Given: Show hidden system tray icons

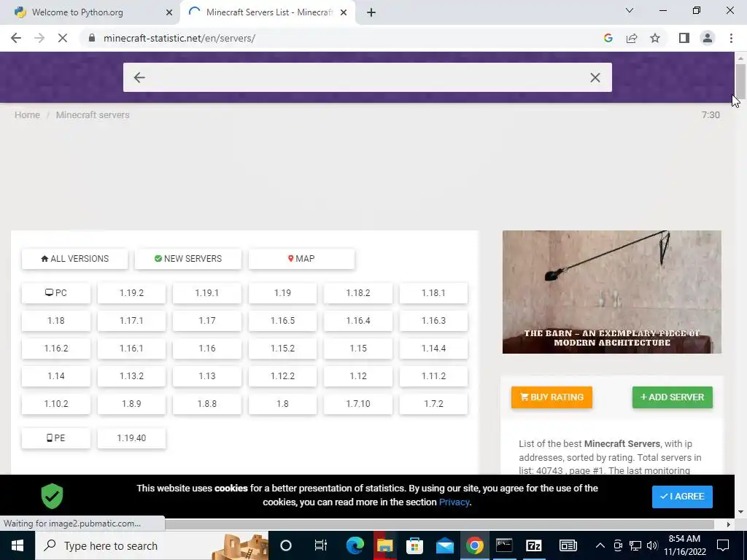Looking at the screenshot, I should coord(600,545).
